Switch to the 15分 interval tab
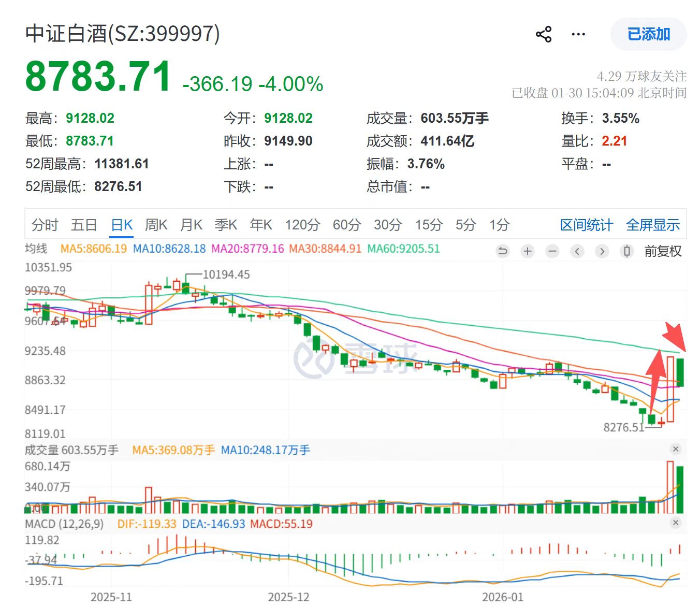The width and height of the screenshot is (700, 607). coord(429,225)
